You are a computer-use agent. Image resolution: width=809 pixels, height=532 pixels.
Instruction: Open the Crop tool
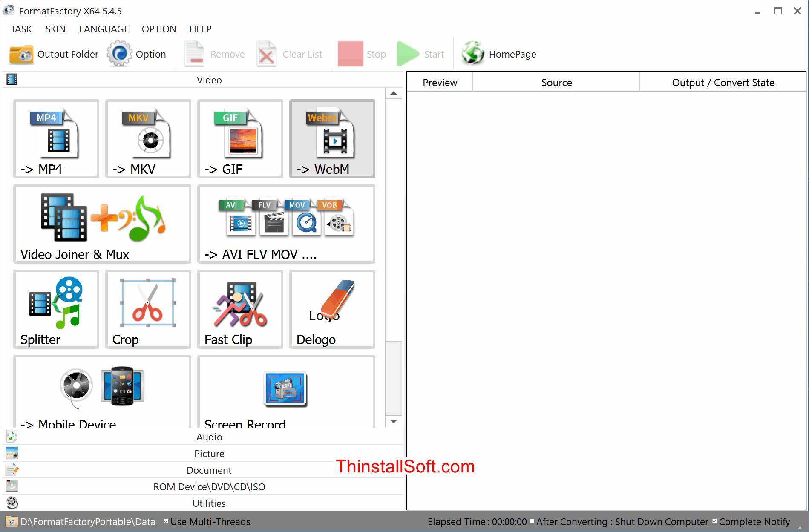[148, 309]
